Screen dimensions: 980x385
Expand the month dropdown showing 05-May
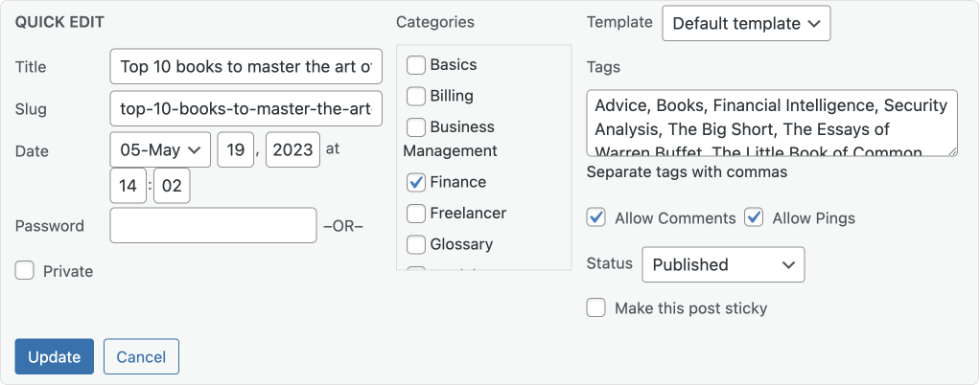[160, 149]
